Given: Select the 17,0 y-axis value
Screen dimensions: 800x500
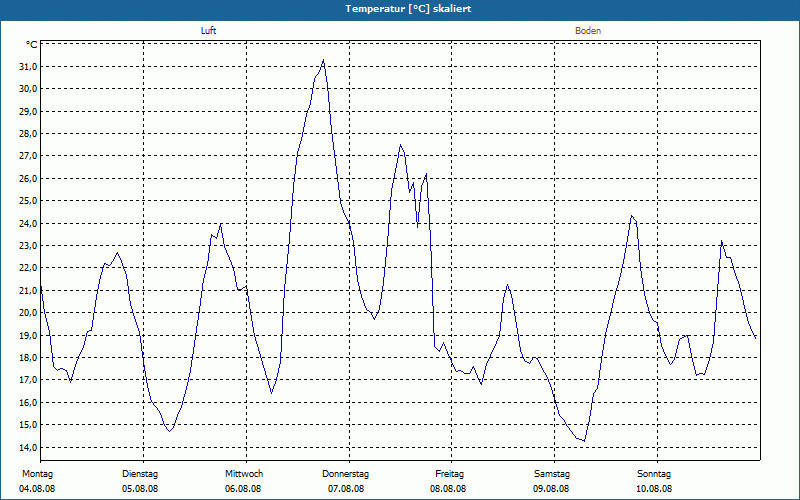Looking at the screenshot, I should pos(28,380).
